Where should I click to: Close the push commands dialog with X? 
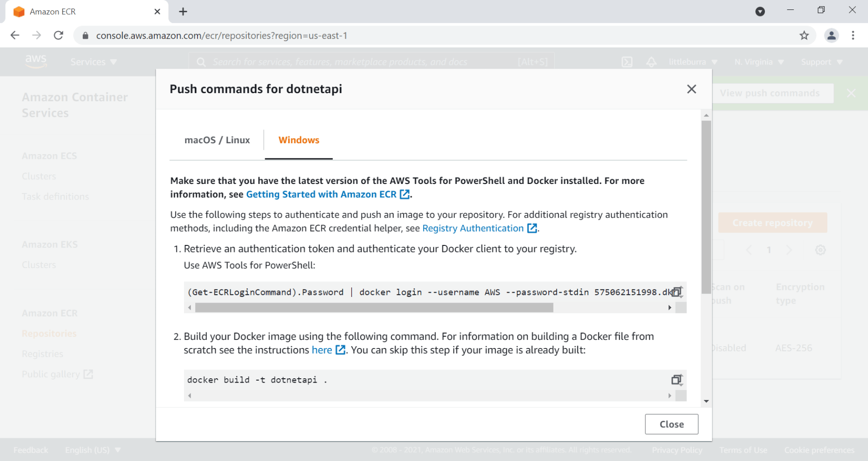pos(691,89)
